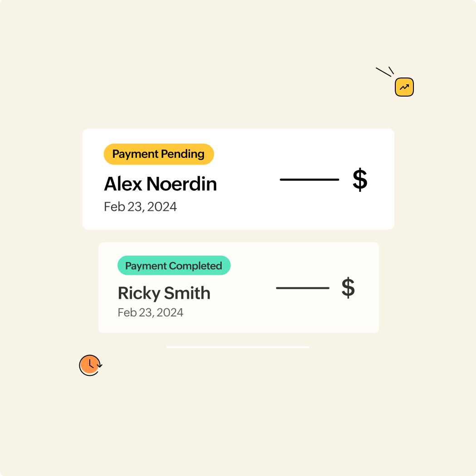Click the amount line on Ricky Smith card
476x476 pixels.
pyautogui.click(x=303, y=288)
